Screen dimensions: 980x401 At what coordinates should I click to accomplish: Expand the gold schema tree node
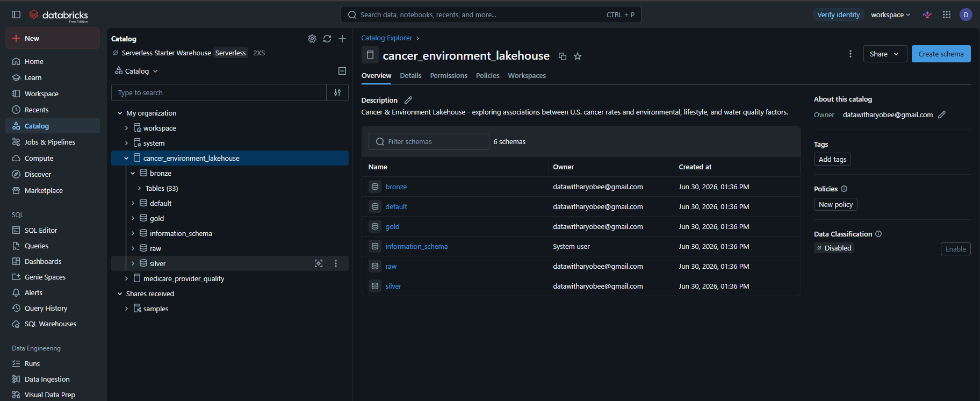133,218
